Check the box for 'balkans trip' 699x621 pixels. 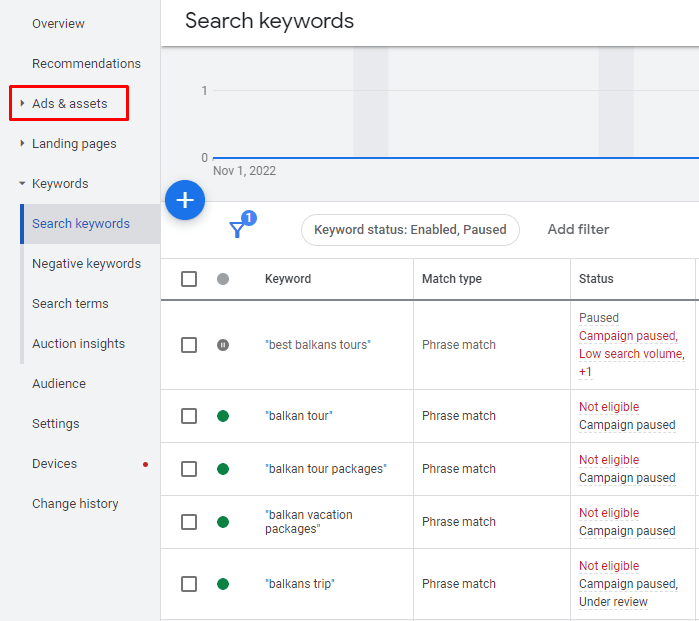[x=189, y=584]
